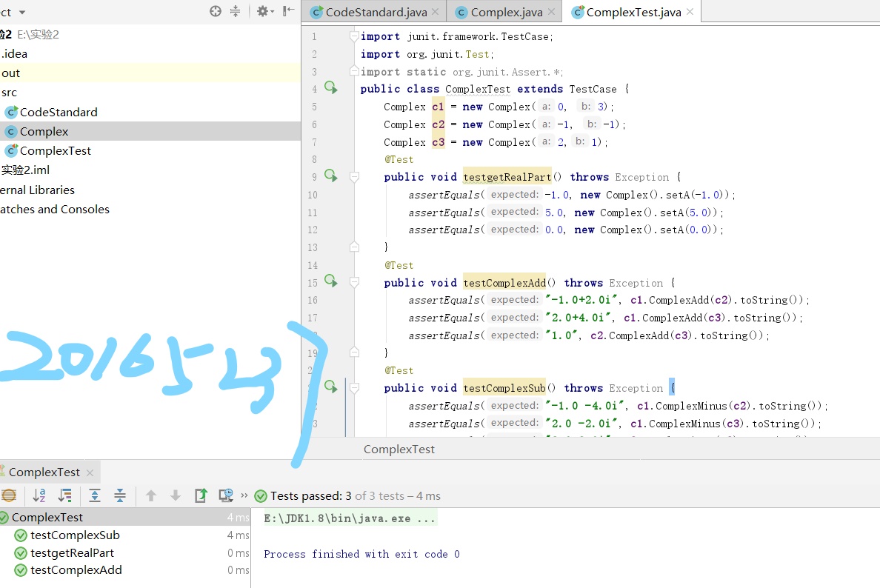
Task: Click fold end marker at import static line
Action: 354,71
